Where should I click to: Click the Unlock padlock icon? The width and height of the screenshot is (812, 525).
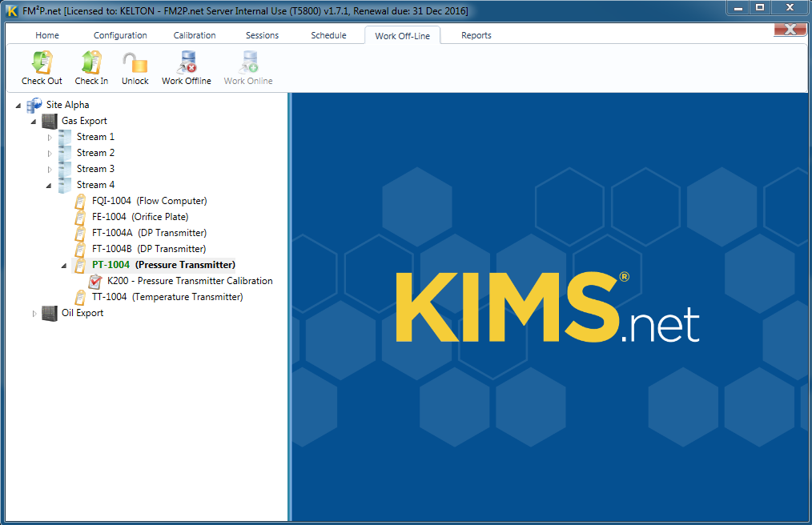pyautogui.click(x=135, y=62)
